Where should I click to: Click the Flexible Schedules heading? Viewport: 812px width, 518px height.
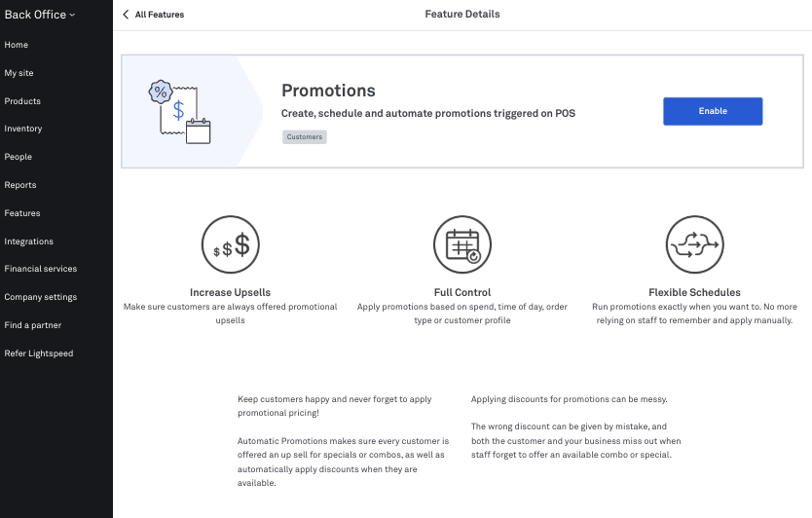click(x=694, y=292)
